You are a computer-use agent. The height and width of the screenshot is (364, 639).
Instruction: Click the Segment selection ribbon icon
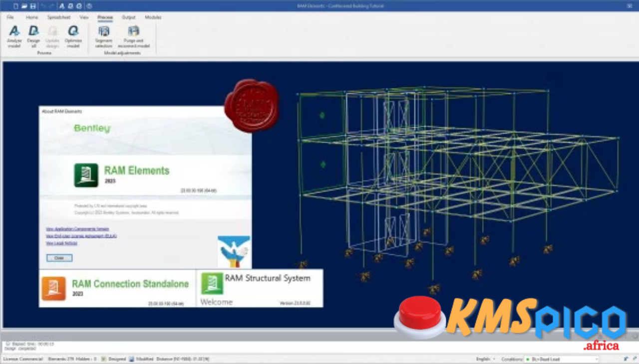coord(104,31)
